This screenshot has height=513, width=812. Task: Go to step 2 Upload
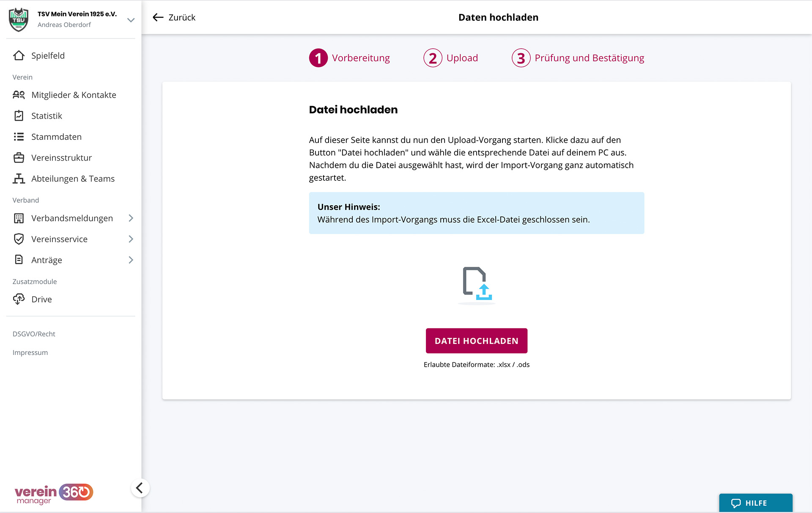pyautogui.click(x=451, y=58)
